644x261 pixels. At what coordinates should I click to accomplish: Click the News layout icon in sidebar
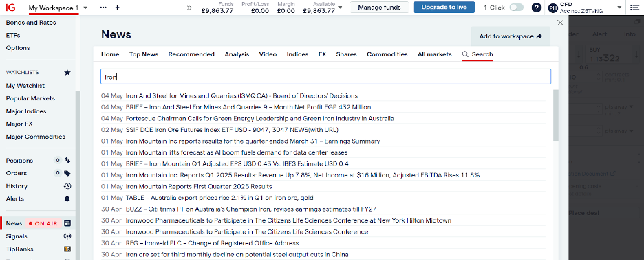coord(67,223)
